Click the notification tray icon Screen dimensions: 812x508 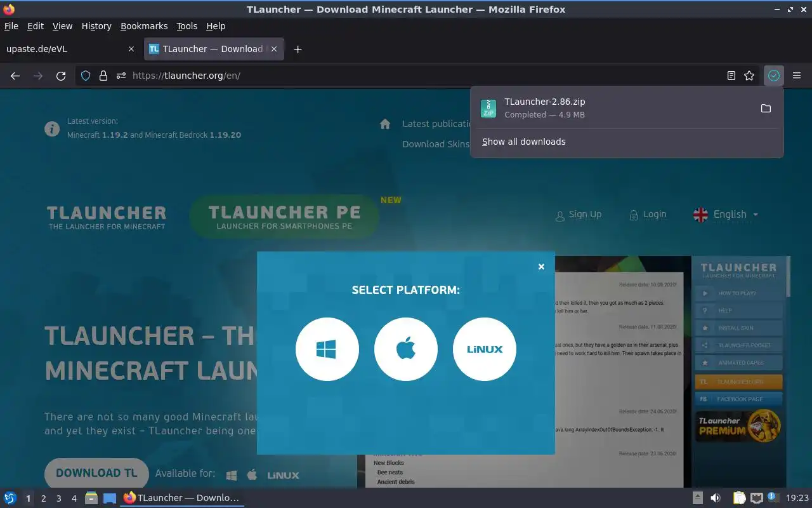click(x=773, y=497)
